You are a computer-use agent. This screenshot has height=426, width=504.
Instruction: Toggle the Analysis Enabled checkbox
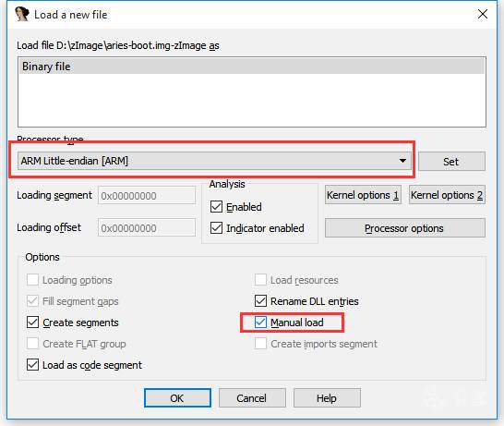pos(216,207)
